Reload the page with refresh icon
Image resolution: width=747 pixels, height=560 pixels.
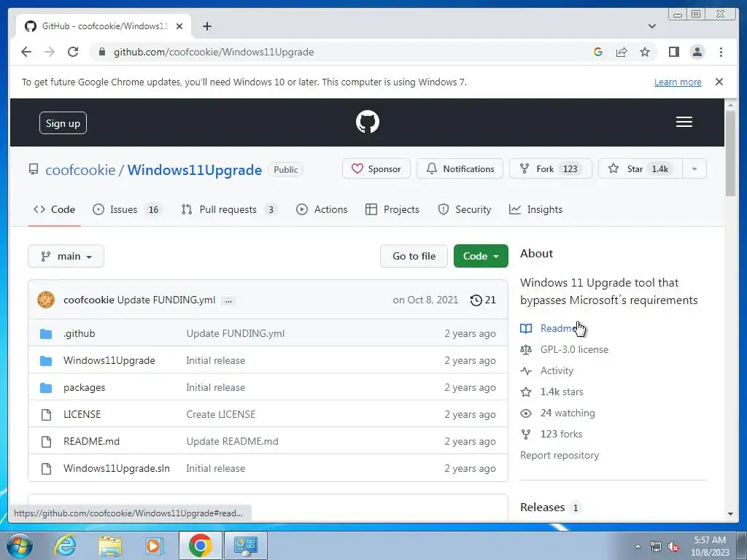coord(73,52)
